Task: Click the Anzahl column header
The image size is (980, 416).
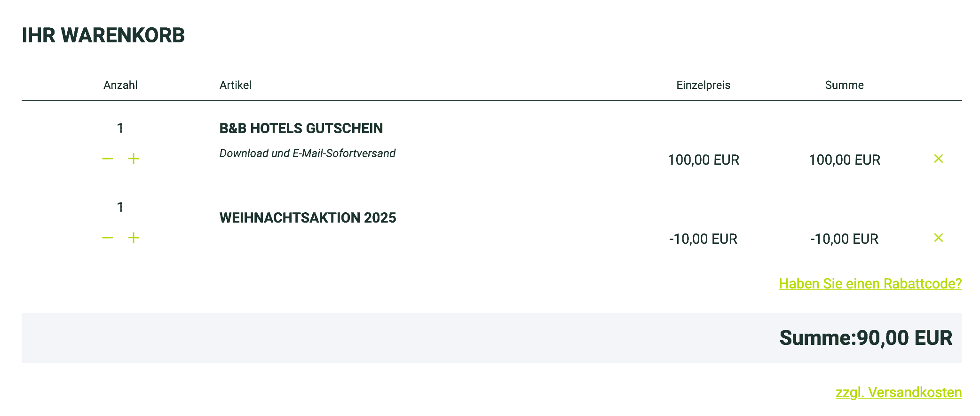Action: [x=120, y=85]
